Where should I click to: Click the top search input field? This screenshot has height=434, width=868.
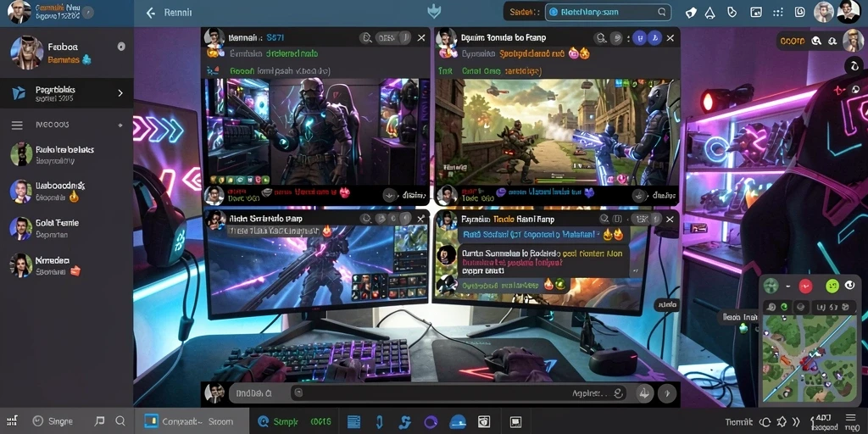point(608,12)
